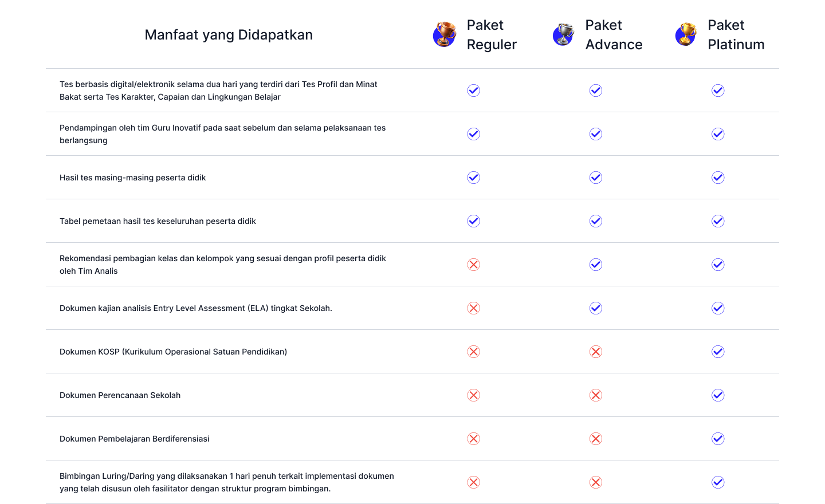Select the Paket Advance column heading
The width and height of the screenshot is (825, 504).
pos(614,35)
